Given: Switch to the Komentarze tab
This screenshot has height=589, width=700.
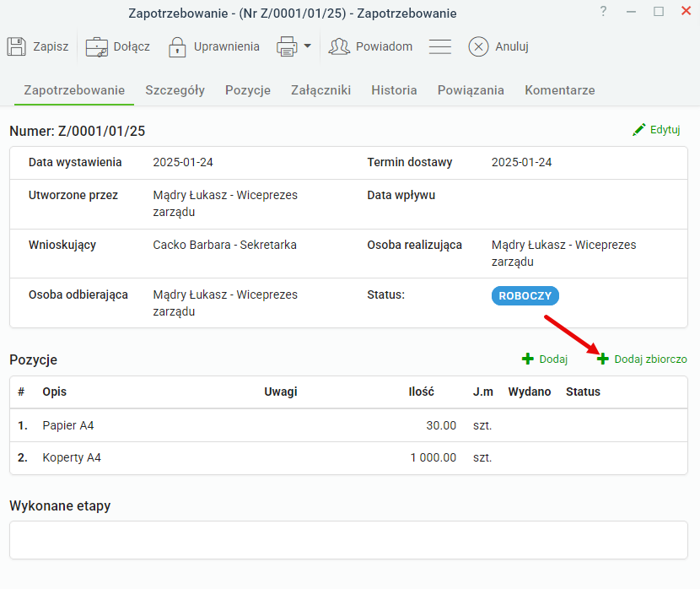Looking at the screenshot, I should click(x=560, y=90).
